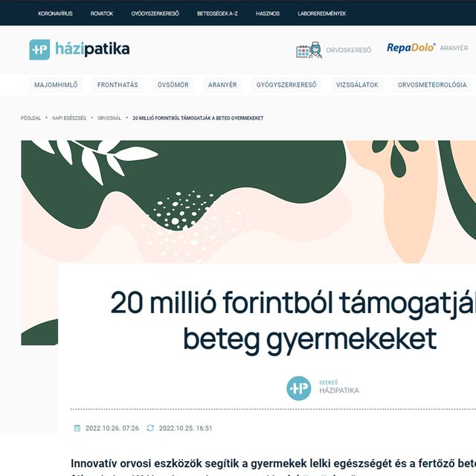
Task: Open Koronavírus in top navigation
Action: pos(55,13)
